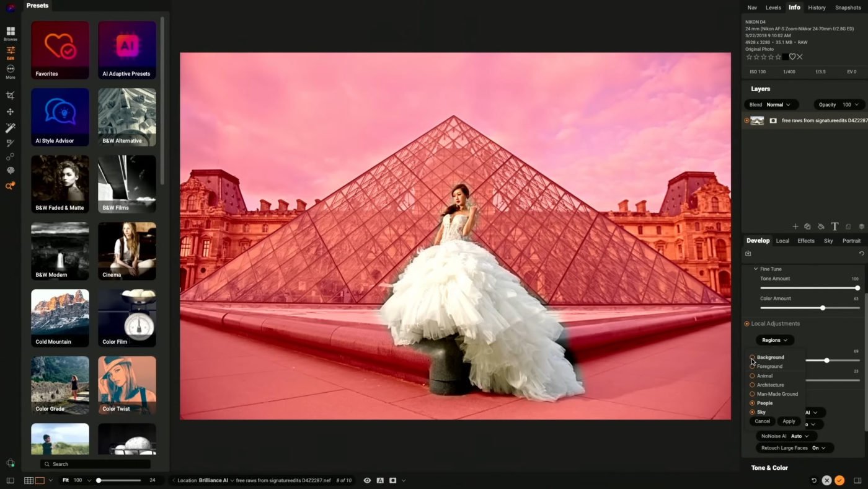Open the Opacity dropdown
Screen dimensions: 868x489
[838, 104]
